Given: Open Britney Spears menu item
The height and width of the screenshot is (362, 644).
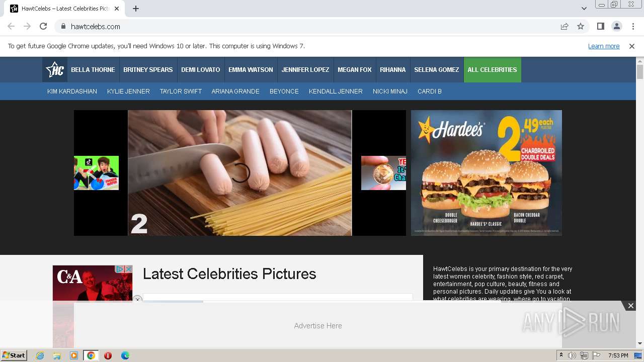Looking at the screenshot, I should [x=148, y=70].
